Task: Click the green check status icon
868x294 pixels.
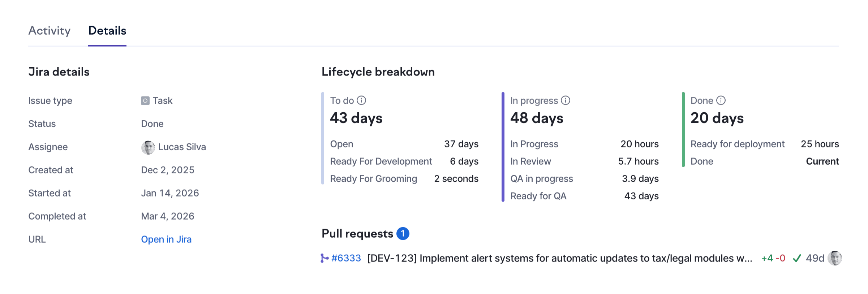Action: pyautogui.click(x=797, y=258)
